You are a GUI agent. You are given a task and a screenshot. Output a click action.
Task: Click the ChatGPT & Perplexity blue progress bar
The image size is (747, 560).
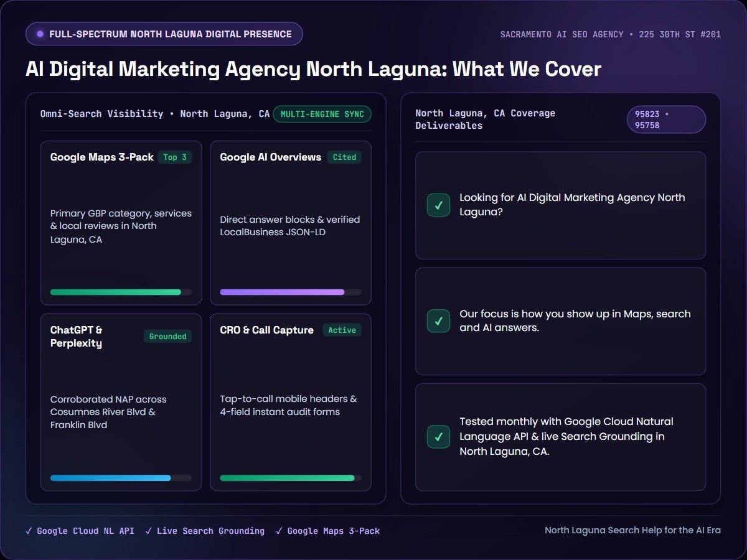pyautogui.click(x=121, y=478)
